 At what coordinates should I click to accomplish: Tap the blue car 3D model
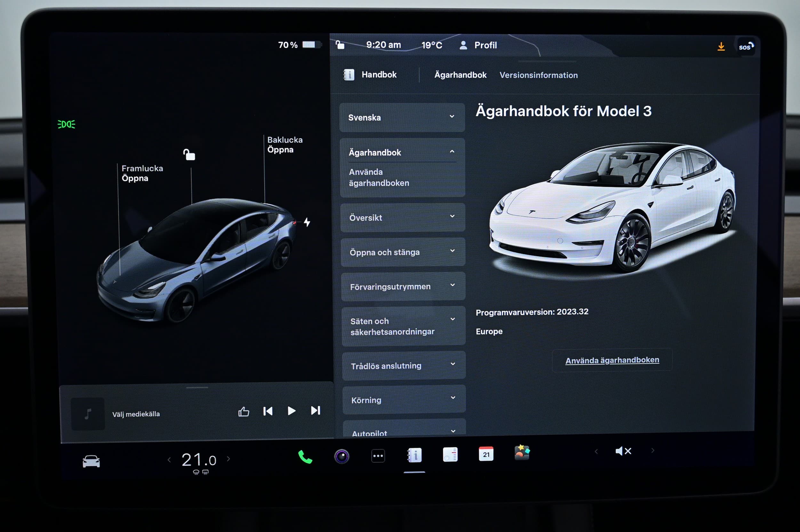197,261
